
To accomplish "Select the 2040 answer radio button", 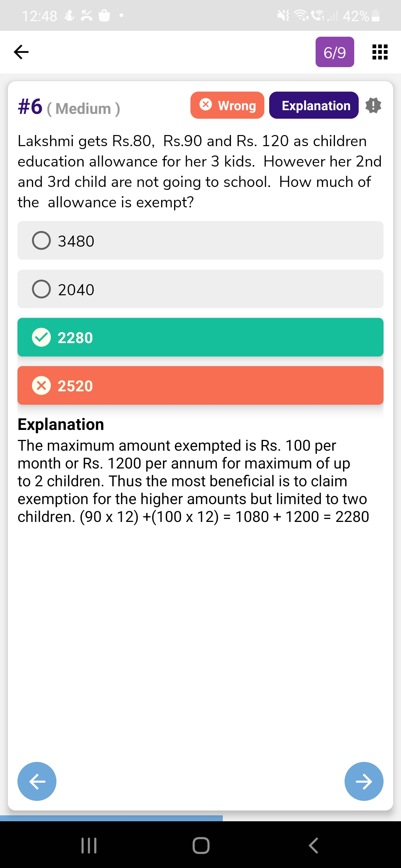I will [x=42, y=289].
